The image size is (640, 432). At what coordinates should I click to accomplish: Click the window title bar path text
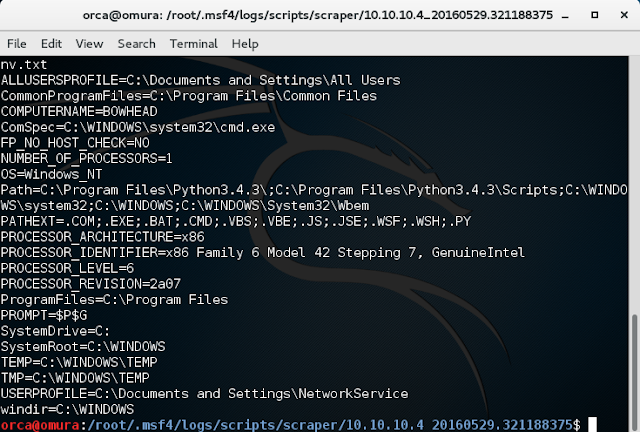point(318,15)
